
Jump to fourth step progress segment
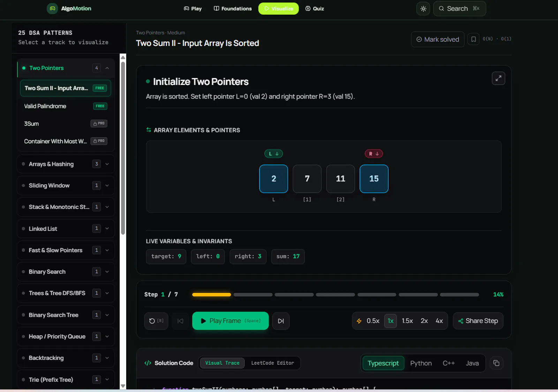tap(335, 294)
